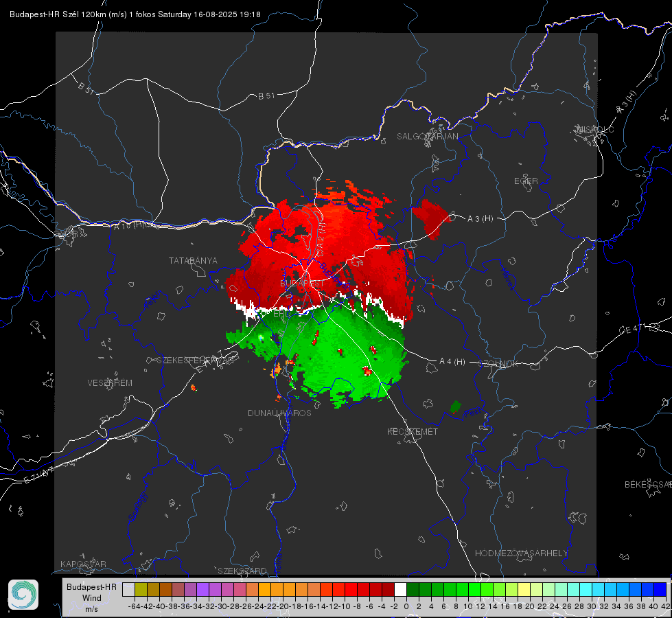672x618 pixels.
Task: Click the small dark green echo near Pest label
Action: point(456,407)
